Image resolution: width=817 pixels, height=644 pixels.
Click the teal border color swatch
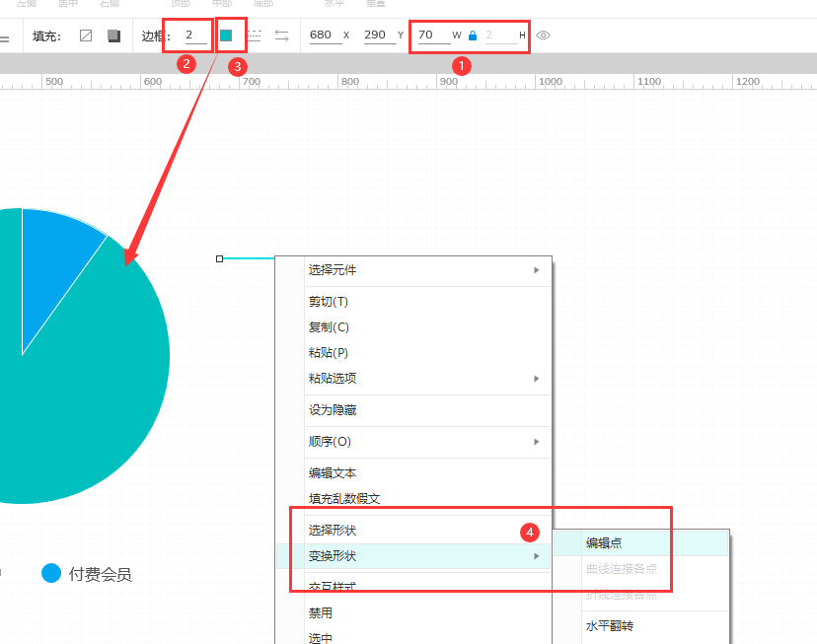[x=229, y=34]
